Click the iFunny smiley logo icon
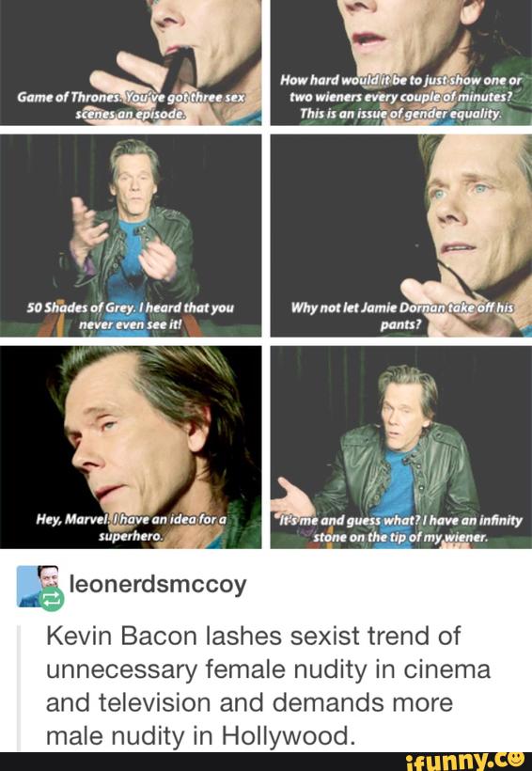532x771 pixels. point(515,759)
